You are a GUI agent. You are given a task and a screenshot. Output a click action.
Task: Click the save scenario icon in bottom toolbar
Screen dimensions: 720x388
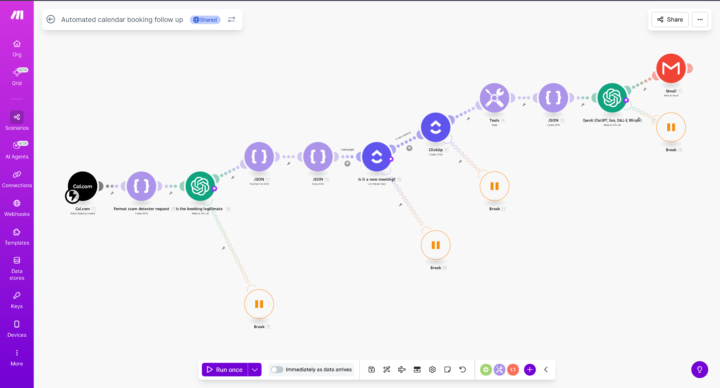point(371,370)
